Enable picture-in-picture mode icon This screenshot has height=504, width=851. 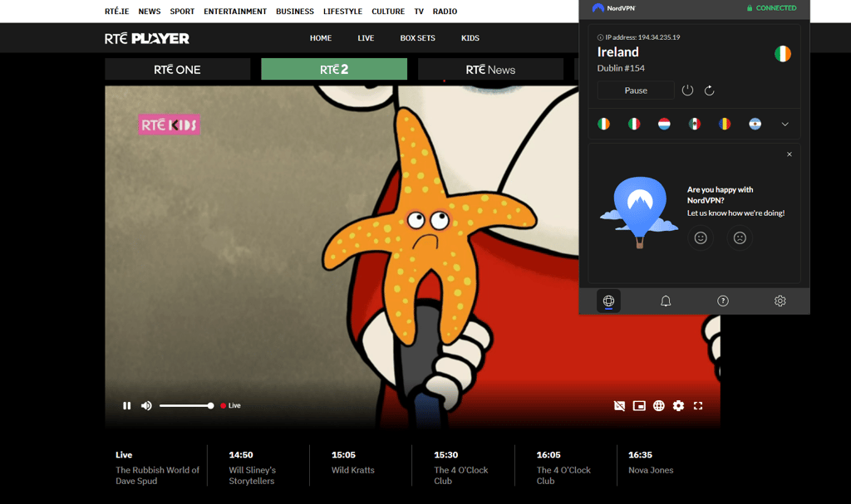point(639,406)
